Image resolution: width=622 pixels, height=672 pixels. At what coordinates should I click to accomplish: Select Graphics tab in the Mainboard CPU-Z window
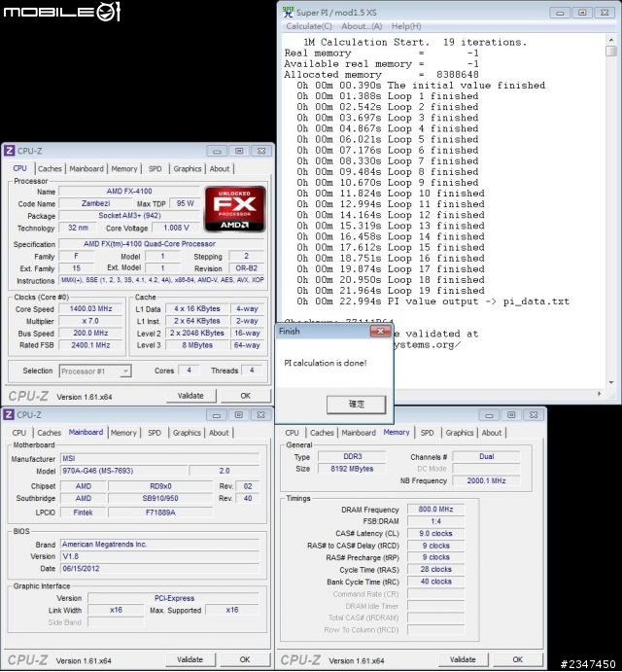coord(187,433)
